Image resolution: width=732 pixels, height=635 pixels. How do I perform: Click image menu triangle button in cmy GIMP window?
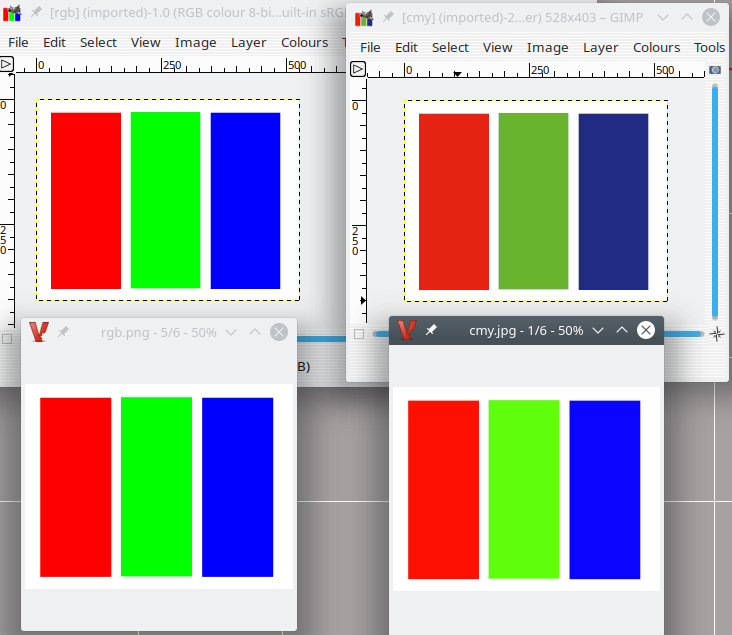tap(358, 69)
